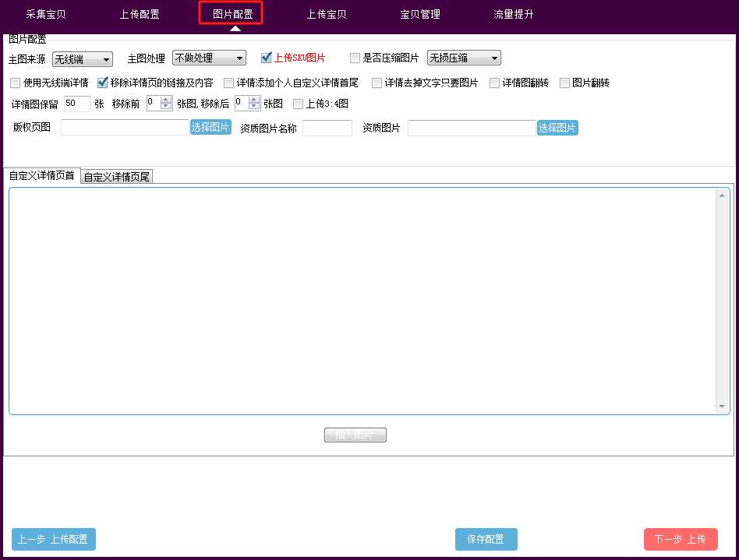Enable 详情添加个人自定义详情首尾
Image resolution: width=739 pixels, height=560 pixels.
coord(228,83)
